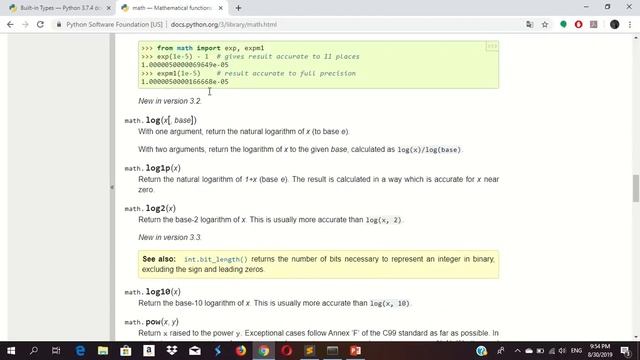Click the browser forward arrow
This screenshot has width=640, height=360.
click(25, 24)
